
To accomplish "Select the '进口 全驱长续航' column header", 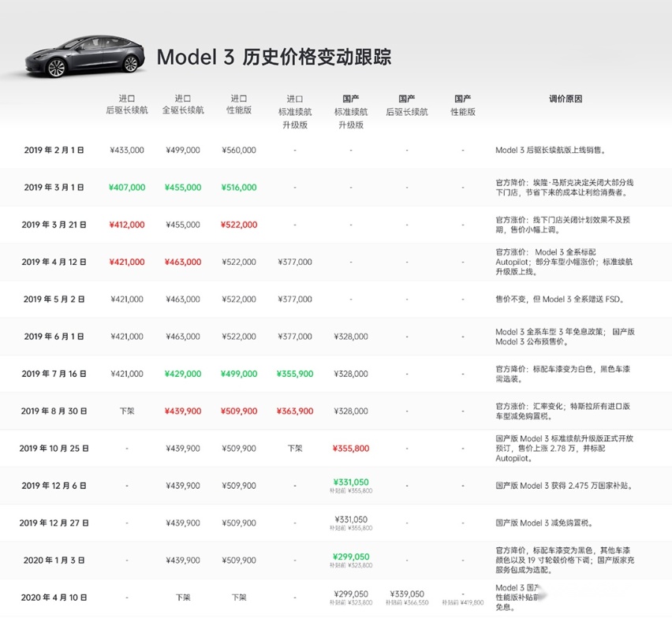I will click(183, 105).
